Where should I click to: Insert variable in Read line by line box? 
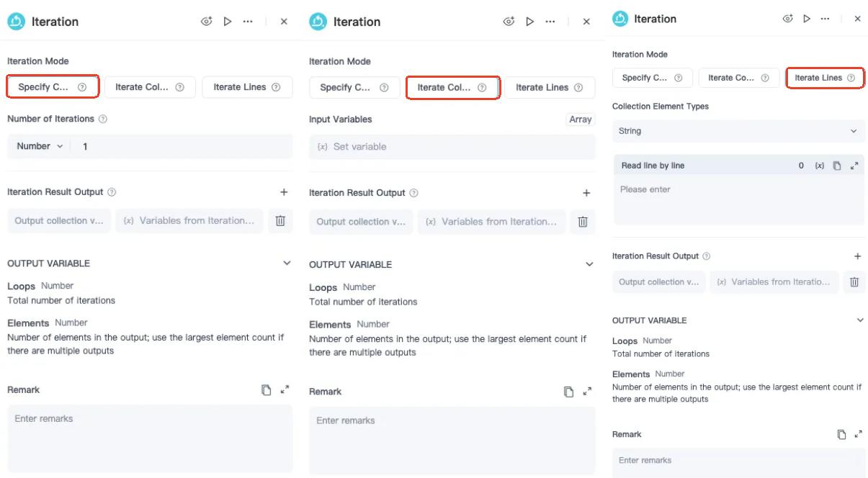820,166
